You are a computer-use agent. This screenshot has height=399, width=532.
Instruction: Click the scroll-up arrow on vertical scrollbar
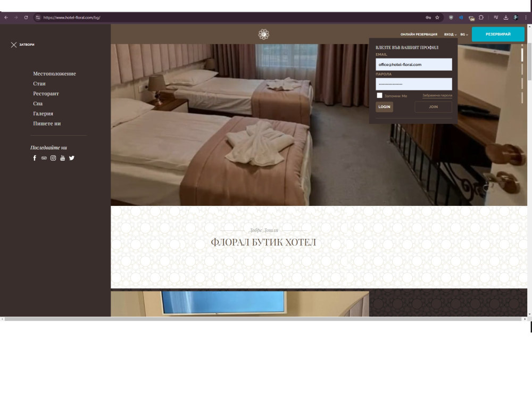coord(529,26)
